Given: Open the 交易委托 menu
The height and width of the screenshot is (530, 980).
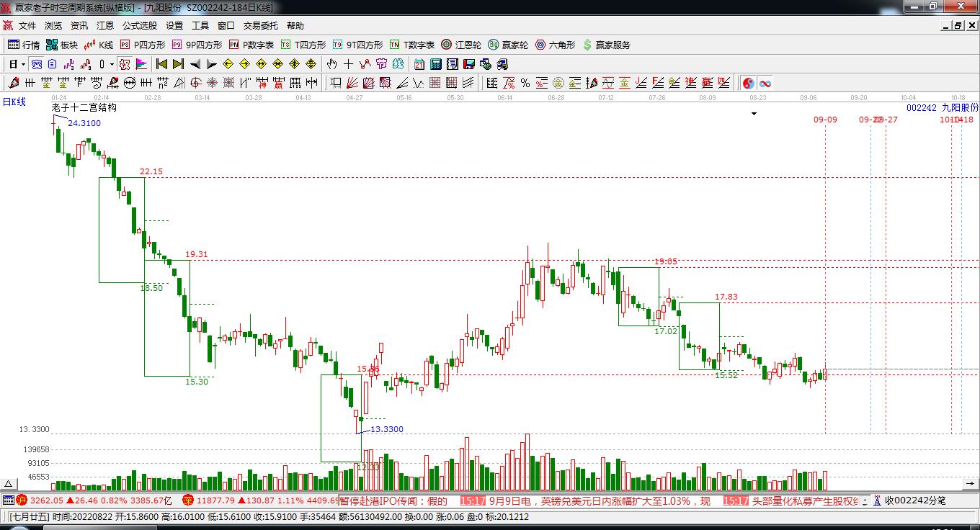Looking at the screenshot, I should coord(260,25).
